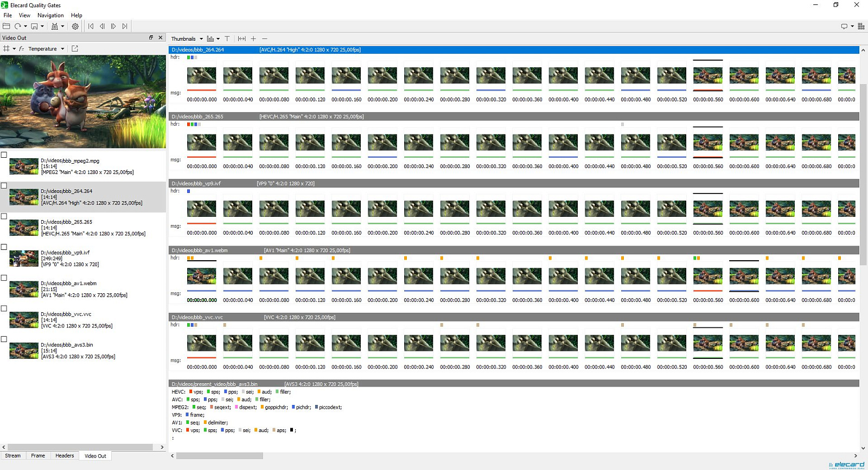Zoom in timeline with plus icon
This screenshot has height=470, width=868.
point(253,38)
